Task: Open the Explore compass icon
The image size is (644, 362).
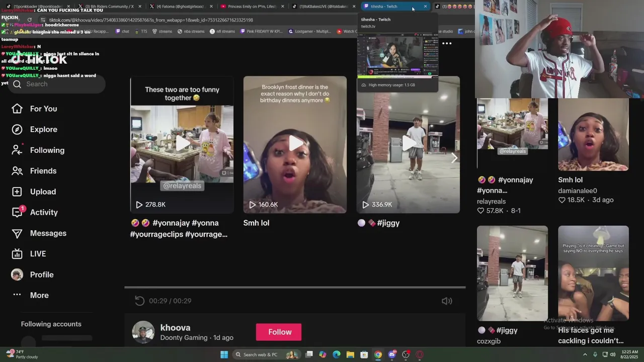Action: pos(17,129)
